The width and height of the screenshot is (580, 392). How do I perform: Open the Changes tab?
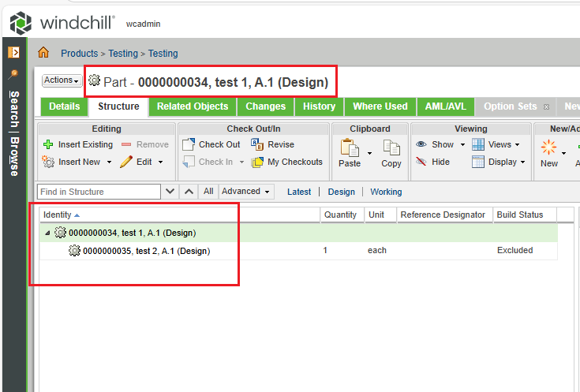(266, 106)
